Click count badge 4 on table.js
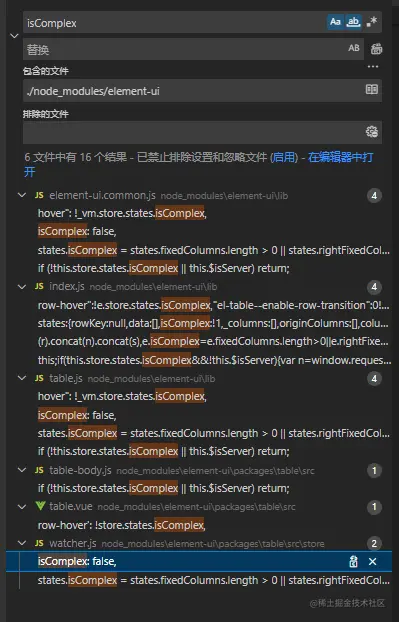Viewport: 399px width, 622px height. (374, 379)
